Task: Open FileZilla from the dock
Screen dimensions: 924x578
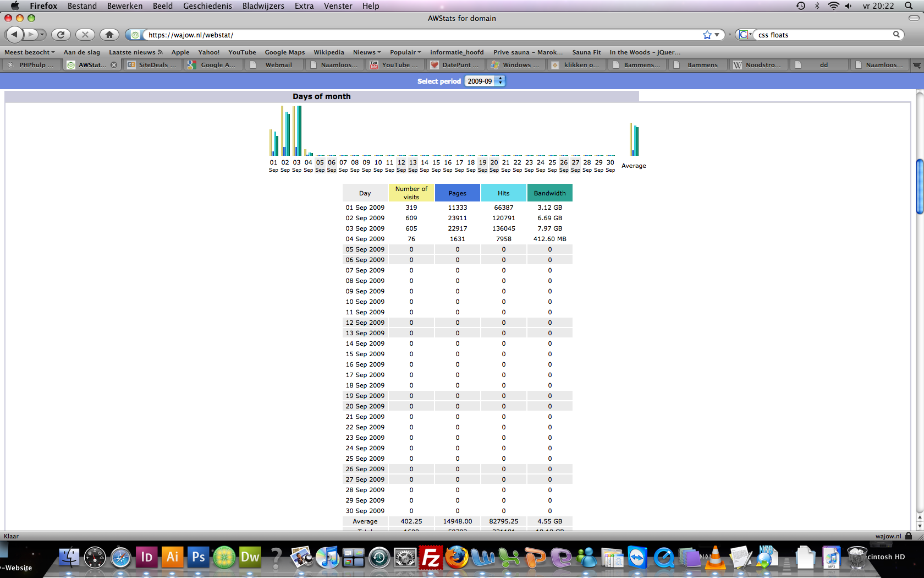Action: pos(431,558)
